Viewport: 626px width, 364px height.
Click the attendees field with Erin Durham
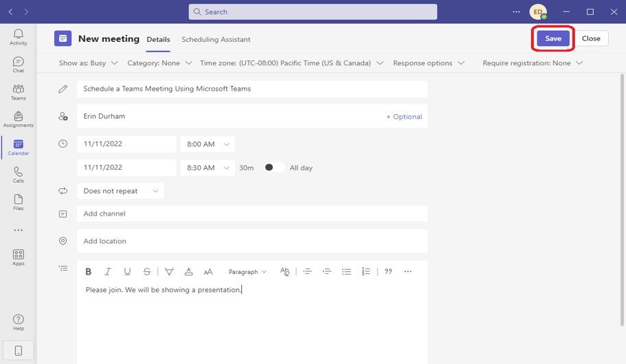click(x=252, y=116)
